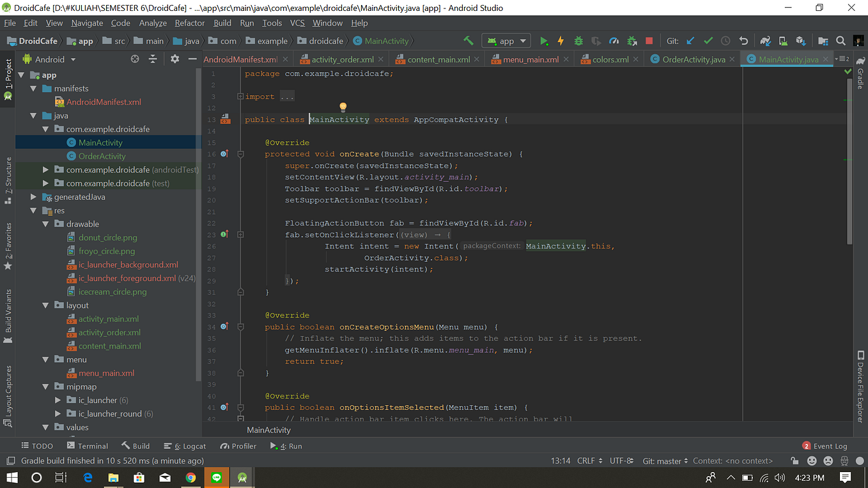
Task: Run the app with the green play button
Action: pyautogui.click(x=545, y=40)
